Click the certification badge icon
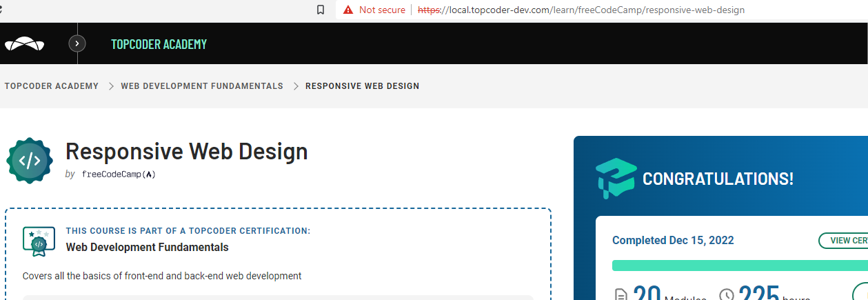Viewport: 868px width, 300px height. [39, 241]
